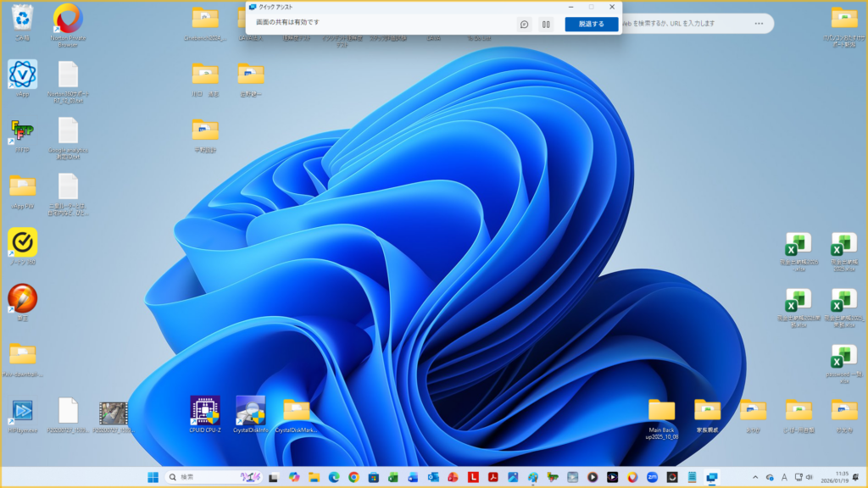Launch CPUID CPU-Z from the desktop
Screen dimensions: 868x488
(x=205, y=411)
